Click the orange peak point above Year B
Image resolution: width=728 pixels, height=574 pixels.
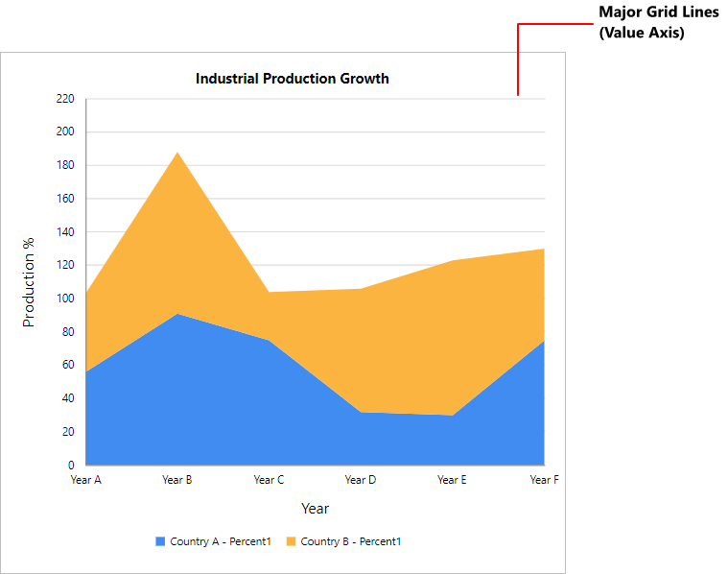[x=177, y=153]
